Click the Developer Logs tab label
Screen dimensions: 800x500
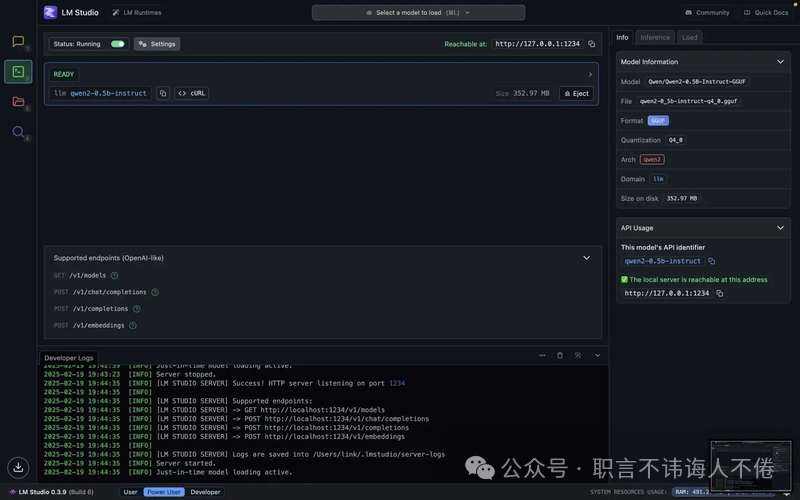pos(68,358)
